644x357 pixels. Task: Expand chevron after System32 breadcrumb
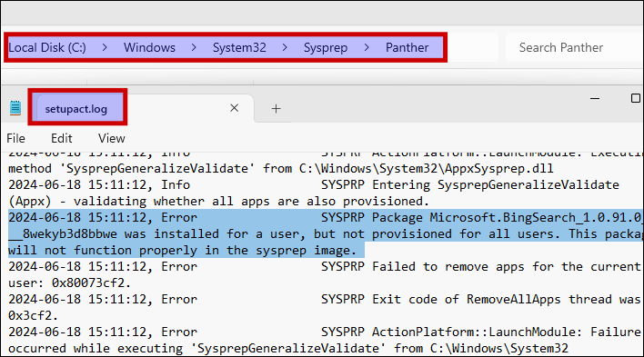(285, 47)
